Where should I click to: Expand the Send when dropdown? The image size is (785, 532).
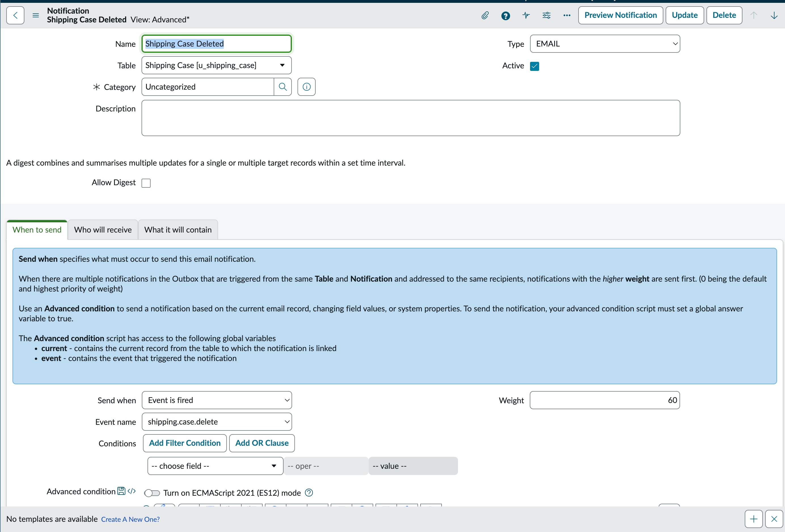217,400
